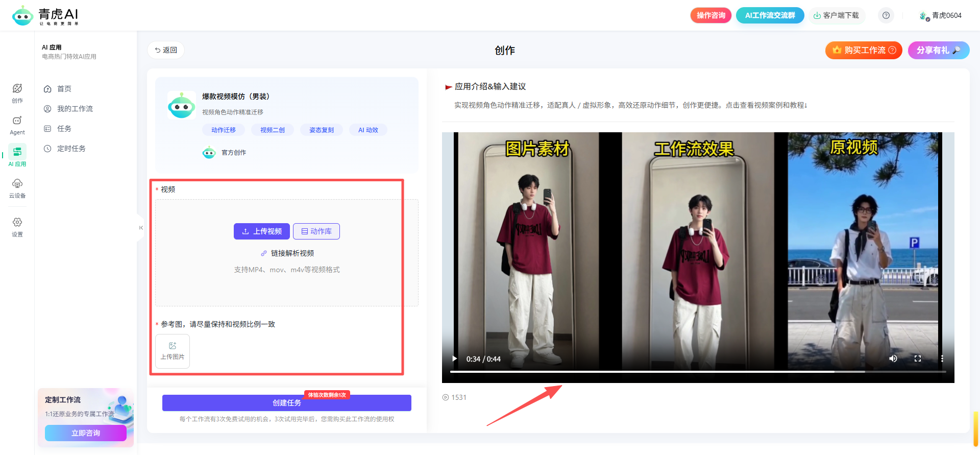Screen dimensions: 980x455
Task: Seek along the video progress bar
Action: (698, 372)
